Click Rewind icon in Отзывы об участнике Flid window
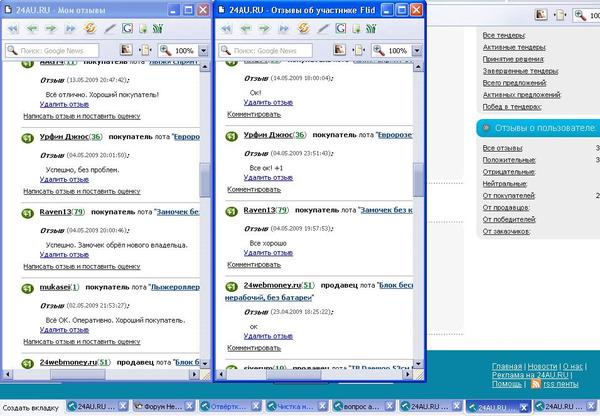This screenshot has width=600, height=416. pyautogui.click(x=227, y=29)
